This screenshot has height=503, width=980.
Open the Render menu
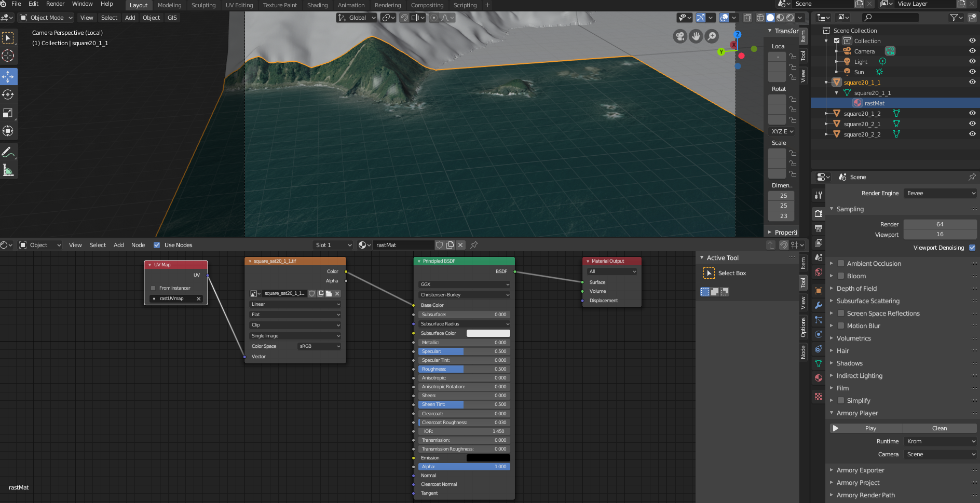click(x=56, y=4)
